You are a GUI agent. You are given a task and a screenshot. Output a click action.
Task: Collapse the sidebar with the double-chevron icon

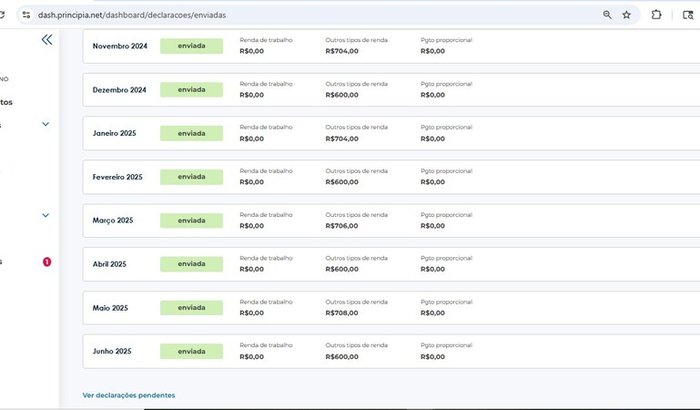pos(47,40)
